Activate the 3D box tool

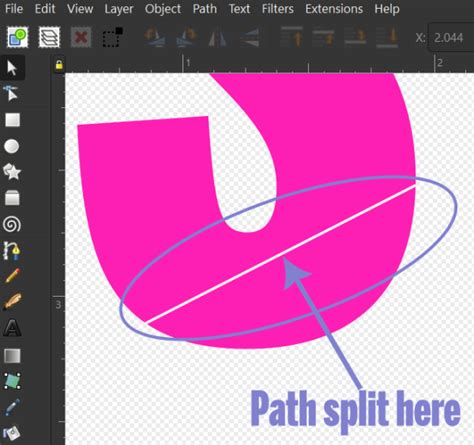coord(12,198)
